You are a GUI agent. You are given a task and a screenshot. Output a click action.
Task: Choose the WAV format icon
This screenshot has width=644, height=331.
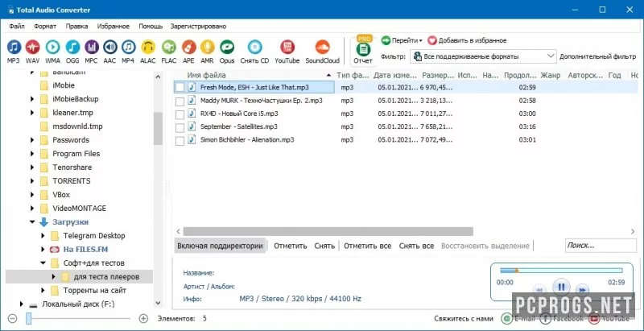33,48
